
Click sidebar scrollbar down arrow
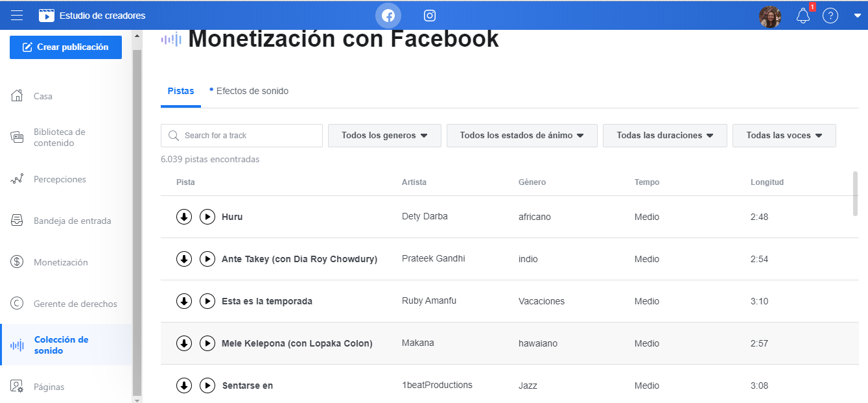point(137,399)
